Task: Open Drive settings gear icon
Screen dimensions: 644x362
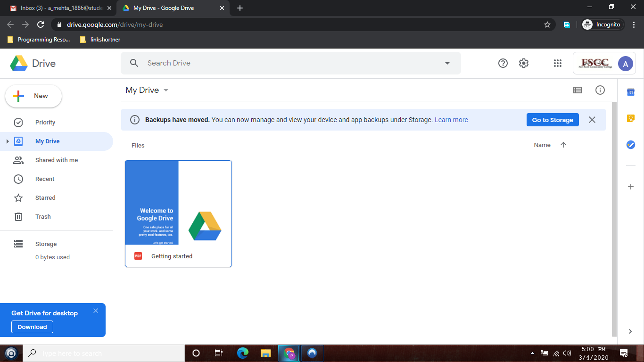Action: pos(524,63)
